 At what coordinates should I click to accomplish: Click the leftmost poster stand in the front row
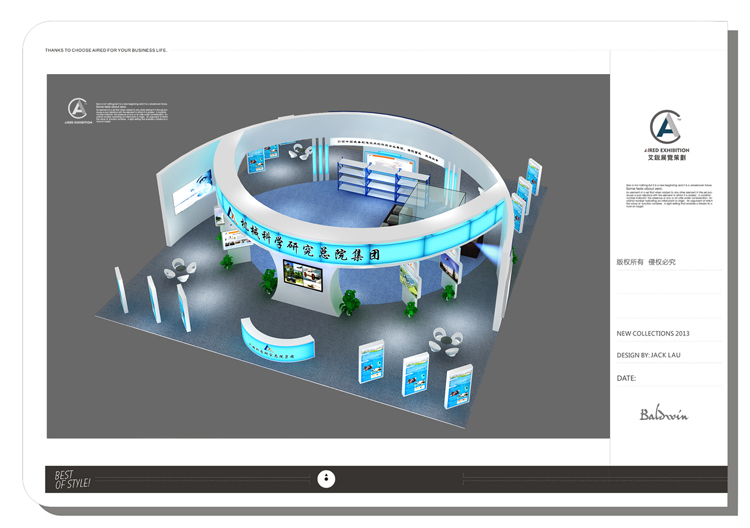click(x=372, y=362)
